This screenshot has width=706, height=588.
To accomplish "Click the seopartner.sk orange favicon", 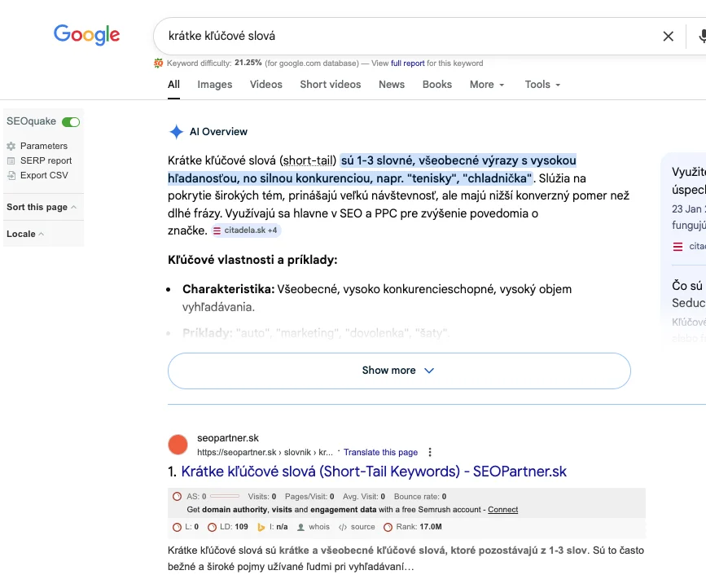I will [x=178, y=445].
